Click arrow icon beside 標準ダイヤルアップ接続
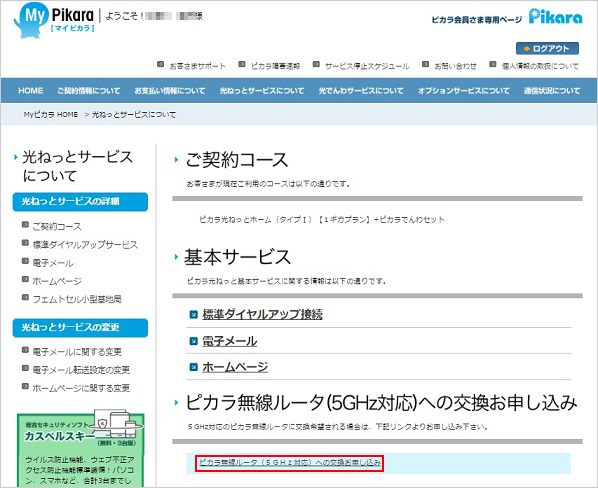 [194, 315]
